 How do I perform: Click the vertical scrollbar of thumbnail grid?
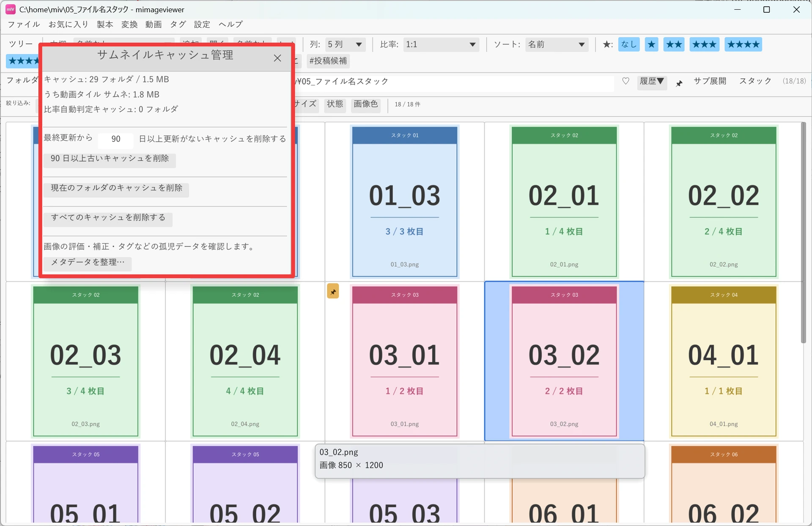pos(803,234)
